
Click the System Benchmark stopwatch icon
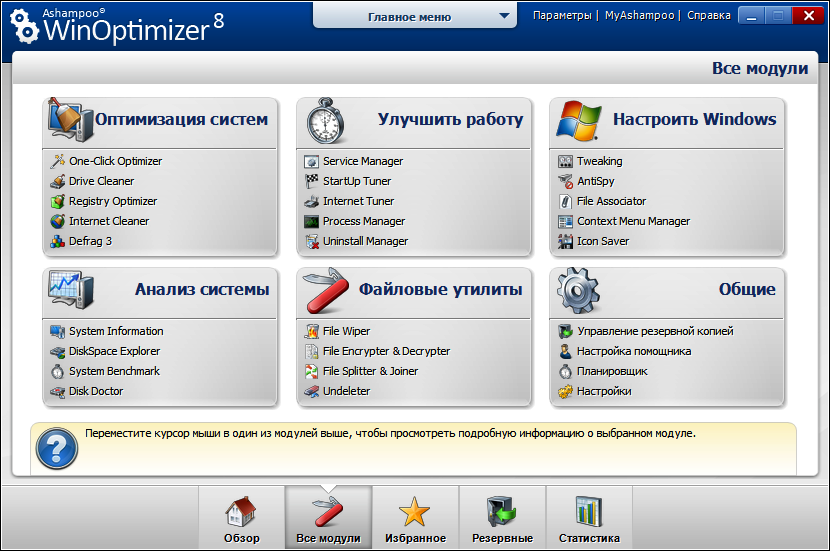tap(58, 371)
